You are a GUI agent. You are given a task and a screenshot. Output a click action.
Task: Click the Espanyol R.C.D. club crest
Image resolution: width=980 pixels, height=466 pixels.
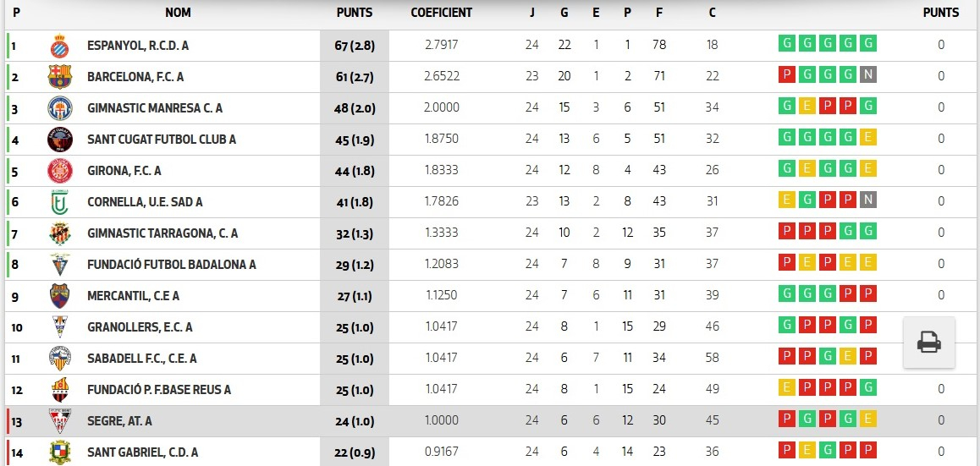click(x=59, y=46)
